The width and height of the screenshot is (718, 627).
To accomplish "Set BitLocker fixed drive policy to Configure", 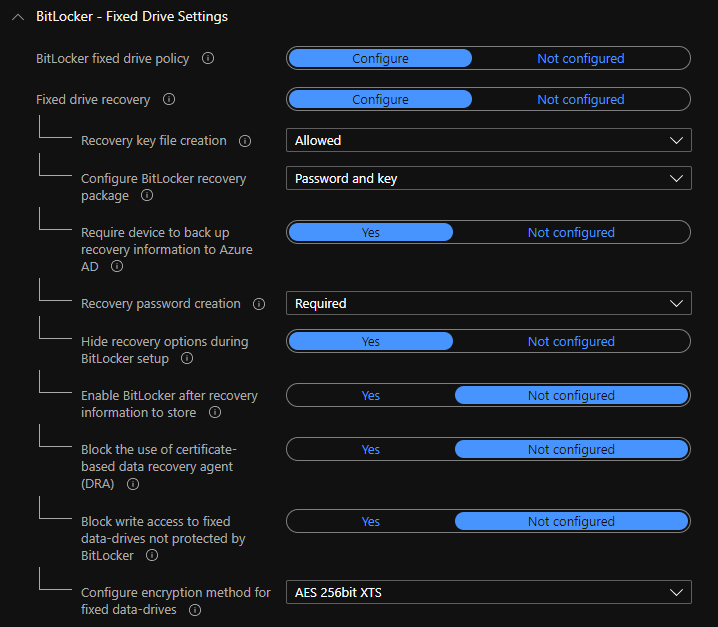I will (x=380, y=58).
